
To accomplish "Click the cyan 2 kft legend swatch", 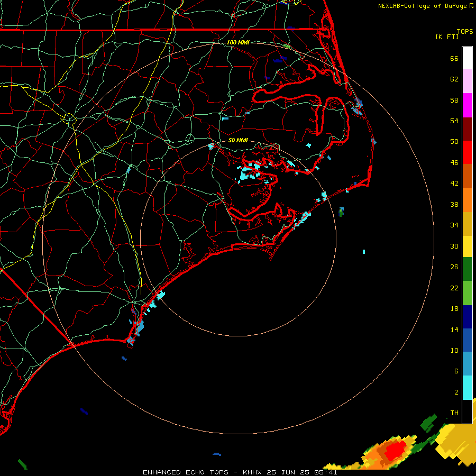I will tap(467, 388).
